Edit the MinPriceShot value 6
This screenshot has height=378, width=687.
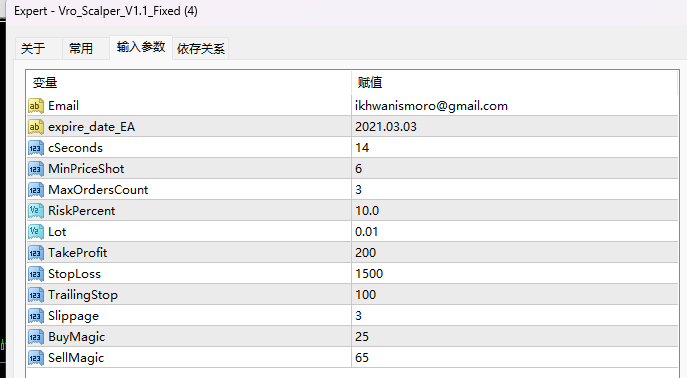coord(514,169)
